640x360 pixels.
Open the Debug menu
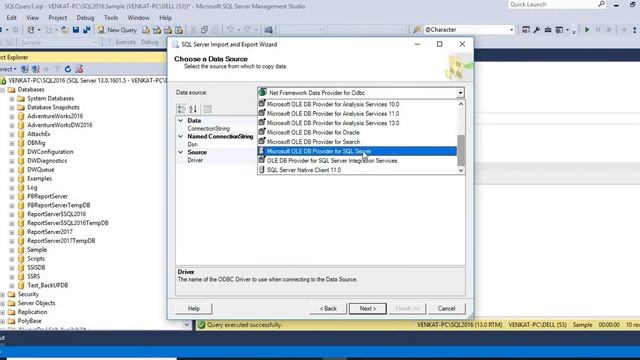click(x=85, y=18)
